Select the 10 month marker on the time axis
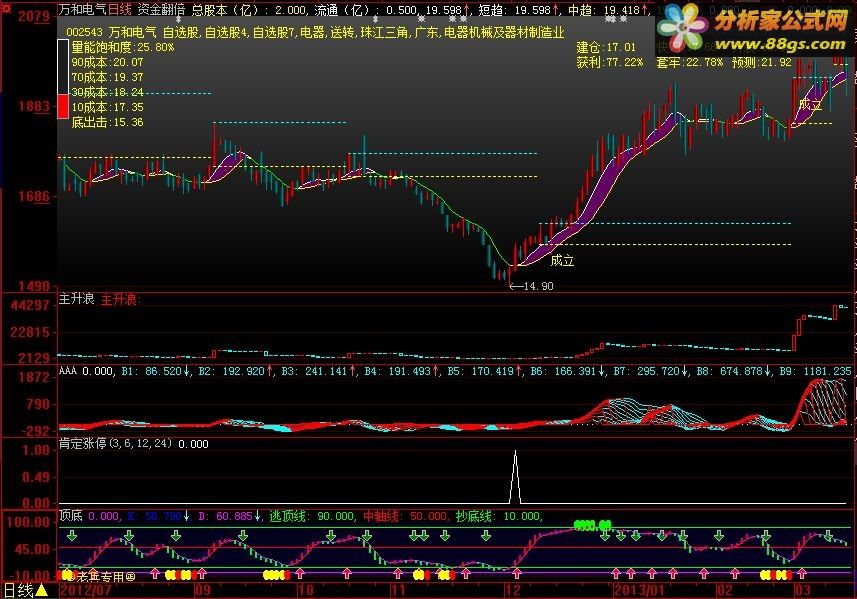 [305, 590]
